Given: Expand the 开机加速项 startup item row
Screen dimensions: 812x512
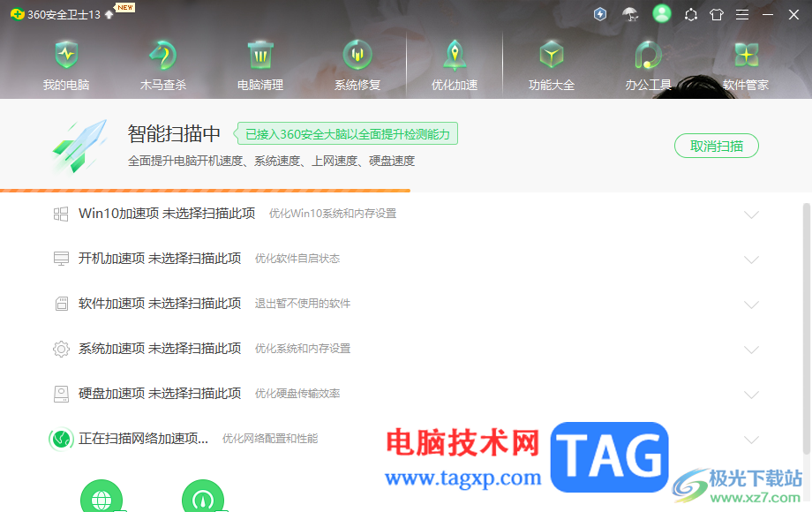Looking at the screenshot, I should click(751, 260).
